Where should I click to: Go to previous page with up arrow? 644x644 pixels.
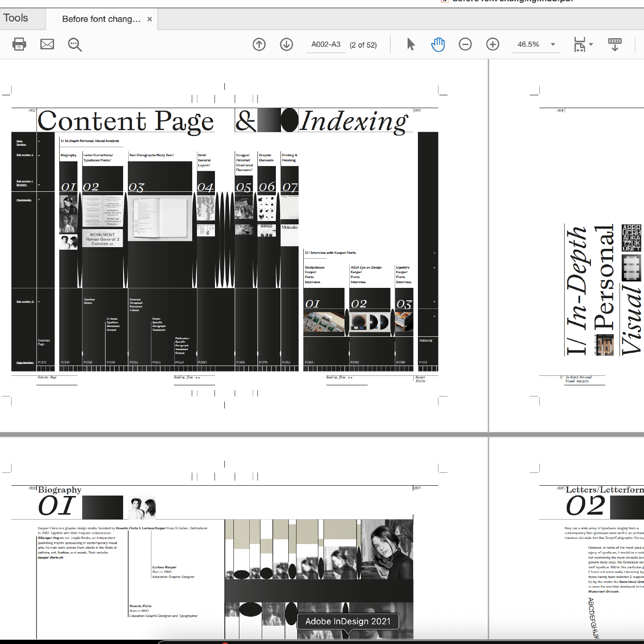tap(259, 44)
